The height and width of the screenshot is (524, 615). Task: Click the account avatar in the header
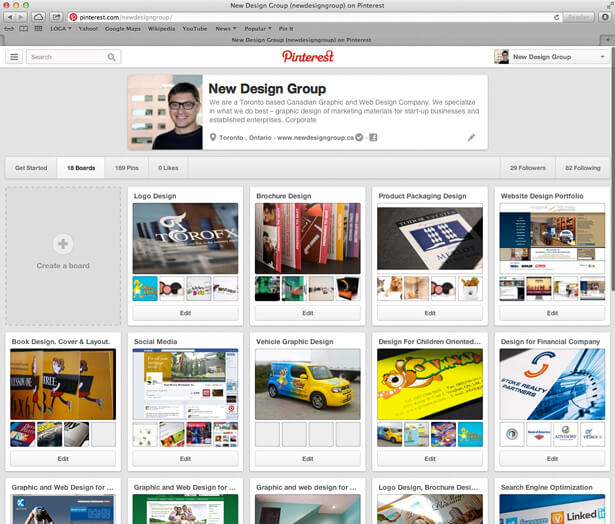[x=502, y=57]
